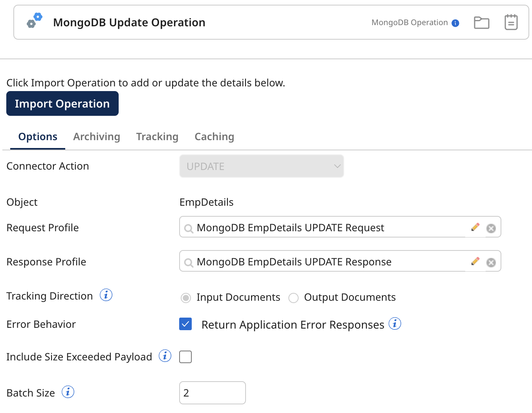This screenshot has width=532, height=413.
Task: Open the folder icon in the header
Action: click(x=481, y=23)
